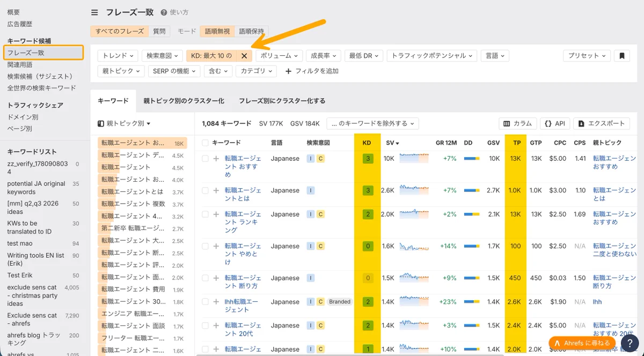Open the 最低 DR filter dropdown

coord(364,56)
